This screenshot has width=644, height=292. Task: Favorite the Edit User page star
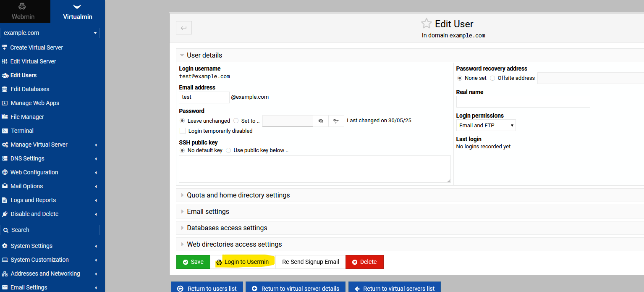426,24
